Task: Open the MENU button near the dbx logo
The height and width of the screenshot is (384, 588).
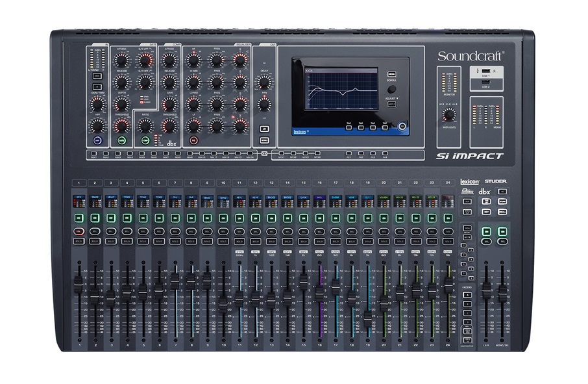Action: coord(502,212)
